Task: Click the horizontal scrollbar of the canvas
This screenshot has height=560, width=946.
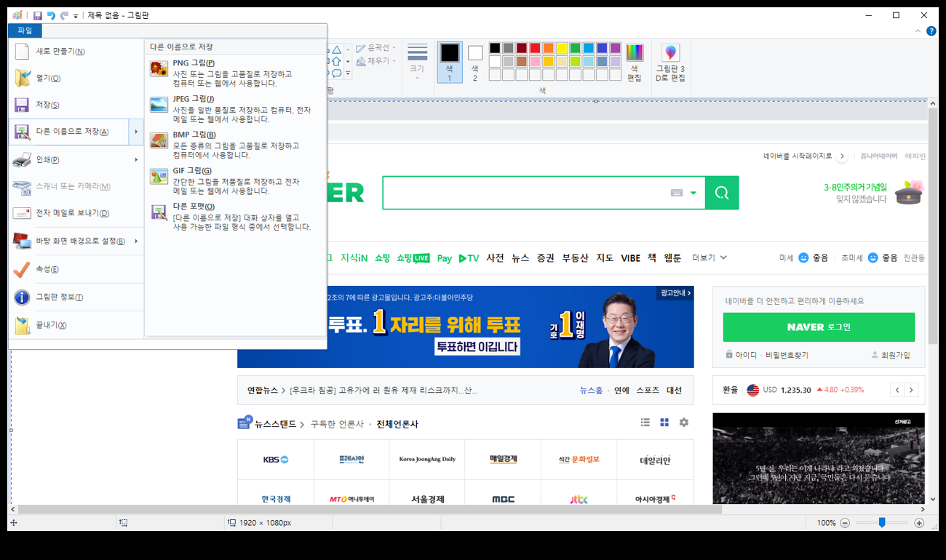Action: 370,510
